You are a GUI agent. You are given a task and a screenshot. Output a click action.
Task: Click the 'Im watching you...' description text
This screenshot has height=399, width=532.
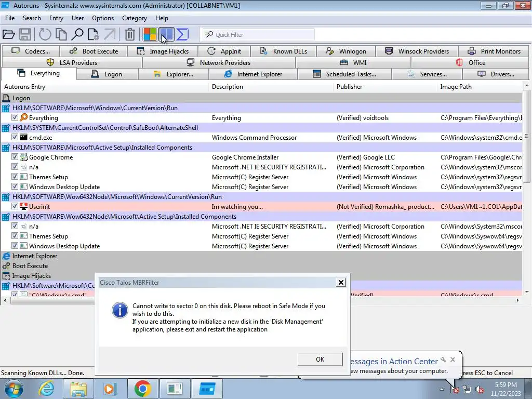tap(237, 207)
